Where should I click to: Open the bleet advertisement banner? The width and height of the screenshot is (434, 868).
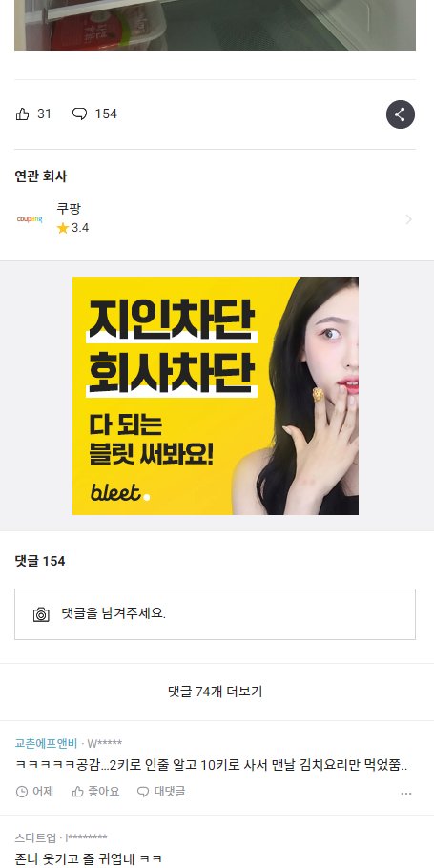pos(216,396)
